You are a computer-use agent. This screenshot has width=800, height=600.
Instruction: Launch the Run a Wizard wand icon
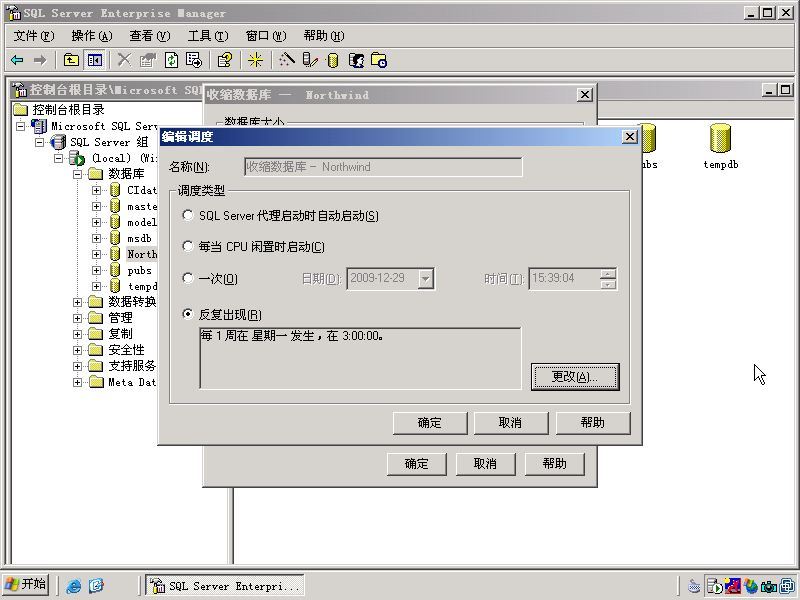[286, 60]
